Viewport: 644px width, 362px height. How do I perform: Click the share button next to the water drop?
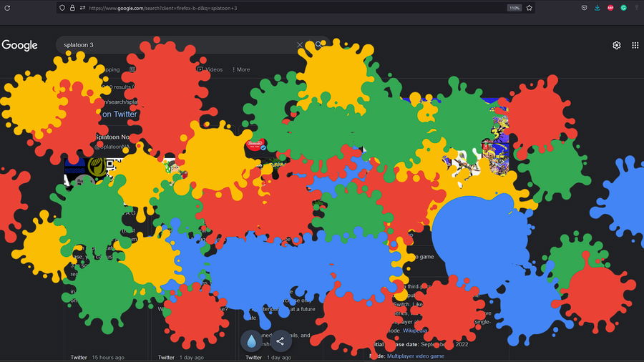click(x=280, y=341)
